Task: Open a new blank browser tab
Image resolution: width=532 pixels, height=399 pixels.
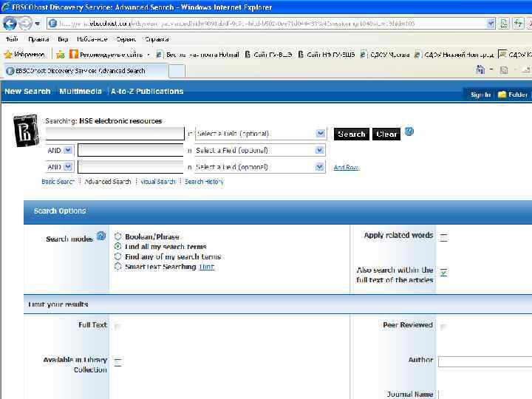Action: point(177,71)
